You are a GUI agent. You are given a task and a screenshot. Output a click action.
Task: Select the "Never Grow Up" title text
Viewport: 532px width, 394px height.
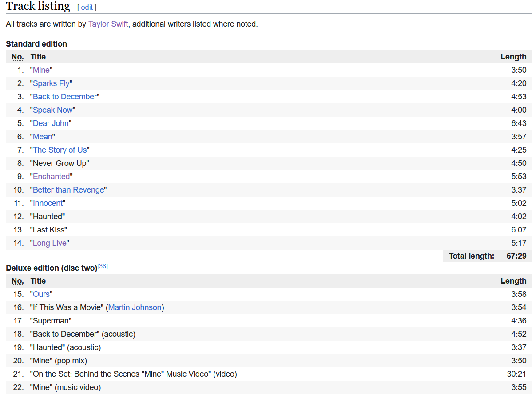60,163
